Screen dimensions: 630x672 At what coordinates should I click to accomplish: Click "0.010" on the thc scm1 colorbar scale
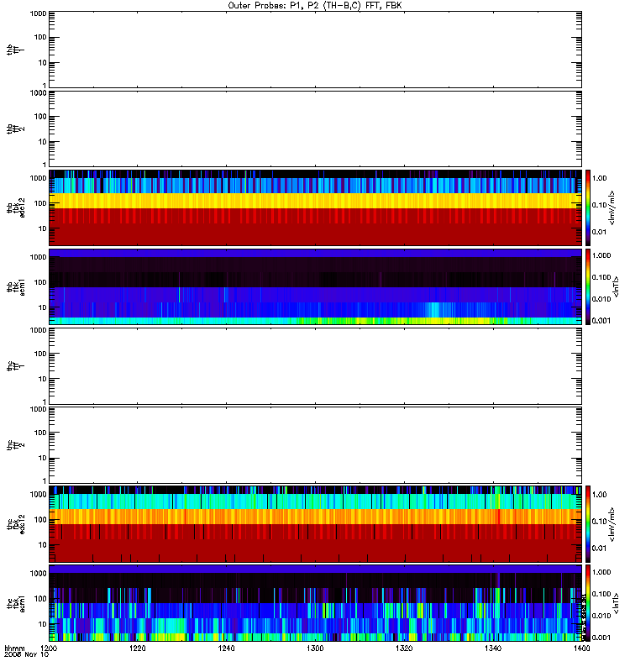coord(601,616)
